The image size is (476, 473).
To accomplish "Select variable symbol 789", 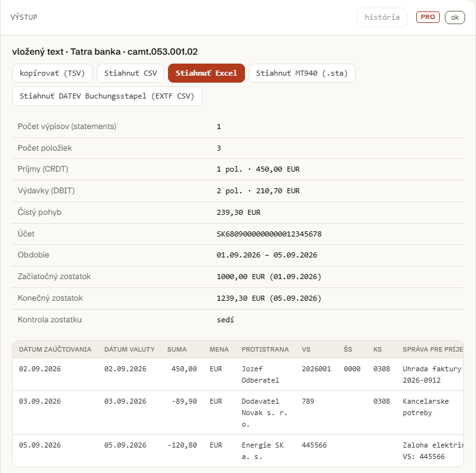I will point(308,401).
